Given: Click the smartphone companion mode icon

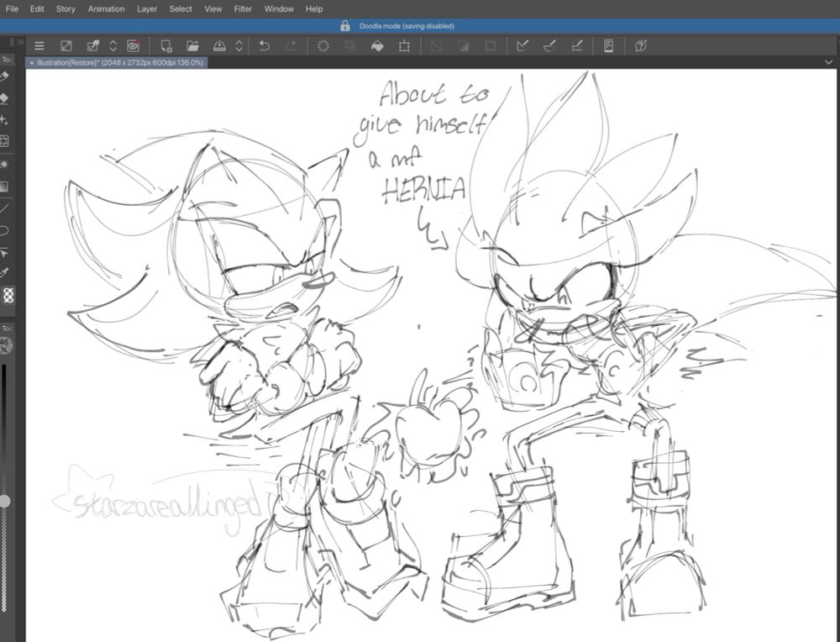Looking at the screenshot, I should pos(608,46).
